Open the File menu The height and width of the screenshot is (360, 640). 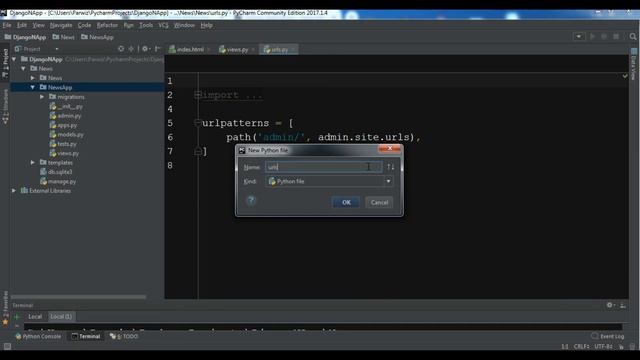pyautogui.click(x=7, y=25)
